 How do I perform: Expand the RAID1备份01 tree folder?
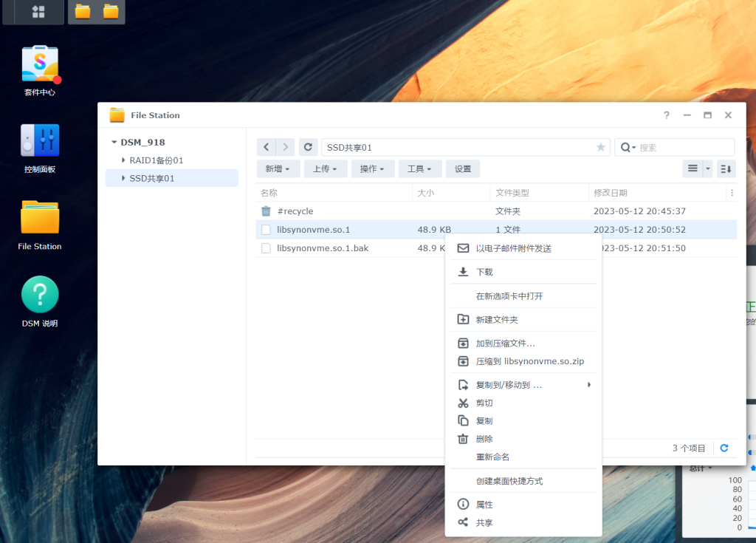pos(123,160)
